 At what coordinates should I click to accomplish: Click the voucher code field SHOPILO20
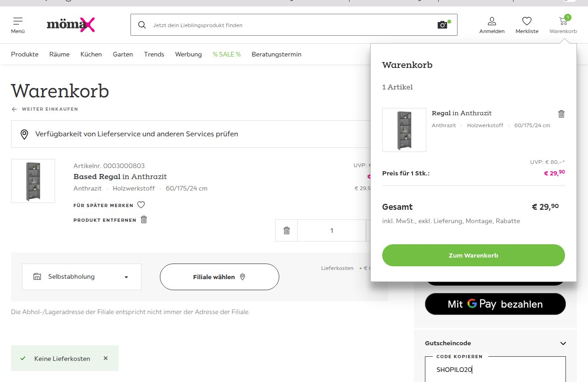(x=495, y=370)
